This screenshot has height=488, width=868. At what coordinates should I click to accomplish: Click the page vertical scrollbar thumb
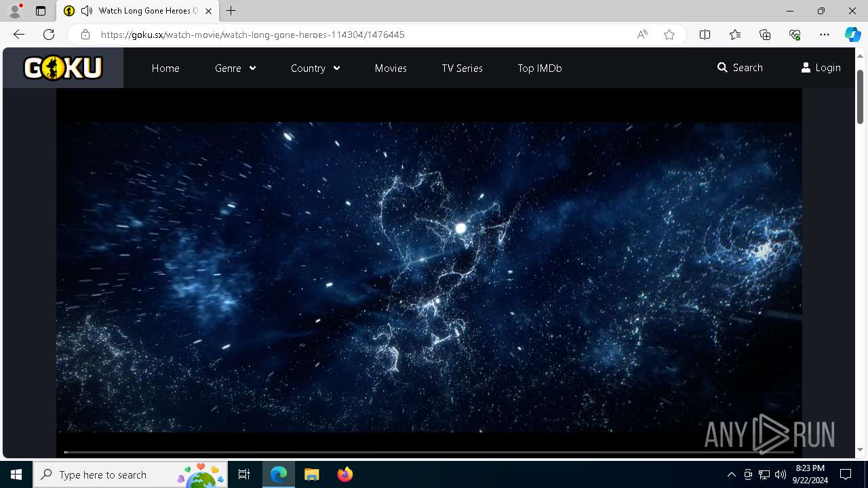click(860, 96)
